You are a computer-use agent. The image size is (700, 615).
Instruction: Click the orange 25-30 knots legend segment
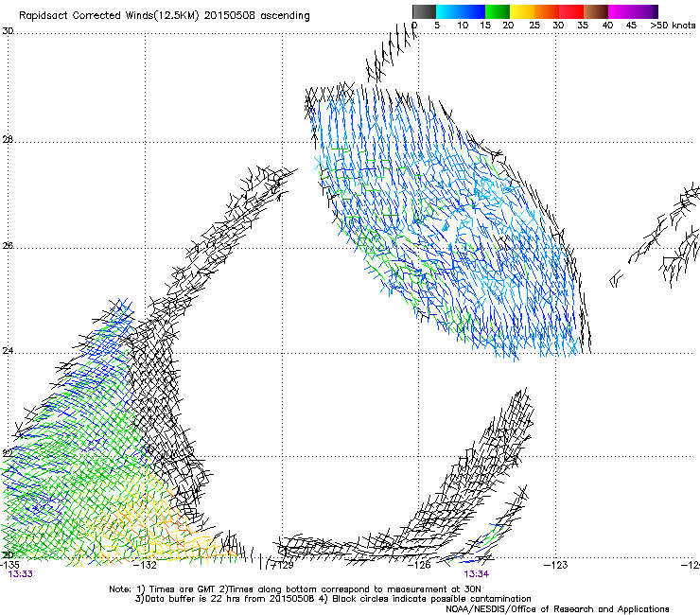(547, 11)
